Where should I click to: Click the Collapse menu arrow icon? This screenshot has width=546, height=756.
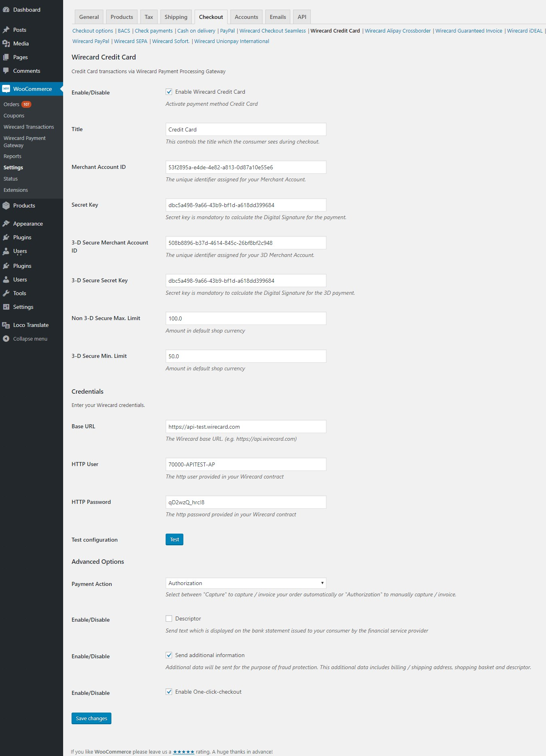coord(6,339)
